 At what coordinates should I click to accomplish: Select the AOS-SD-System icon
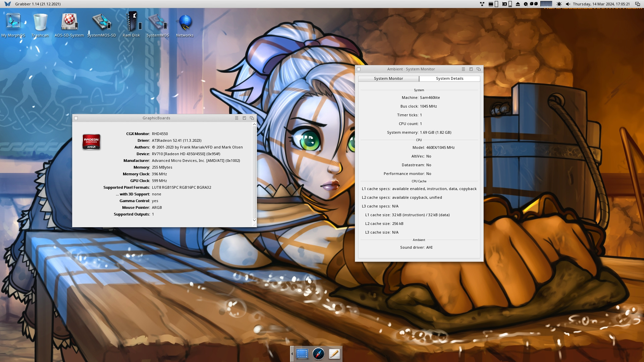coord(69,24)
